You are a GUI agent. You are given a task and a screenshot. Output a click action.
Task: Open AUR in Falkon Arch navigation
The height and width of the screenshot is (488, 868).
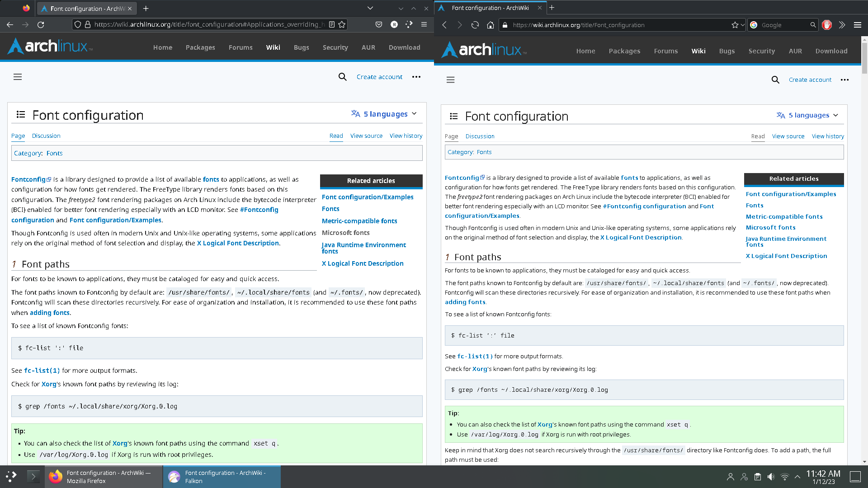click(x=795, y=51)
